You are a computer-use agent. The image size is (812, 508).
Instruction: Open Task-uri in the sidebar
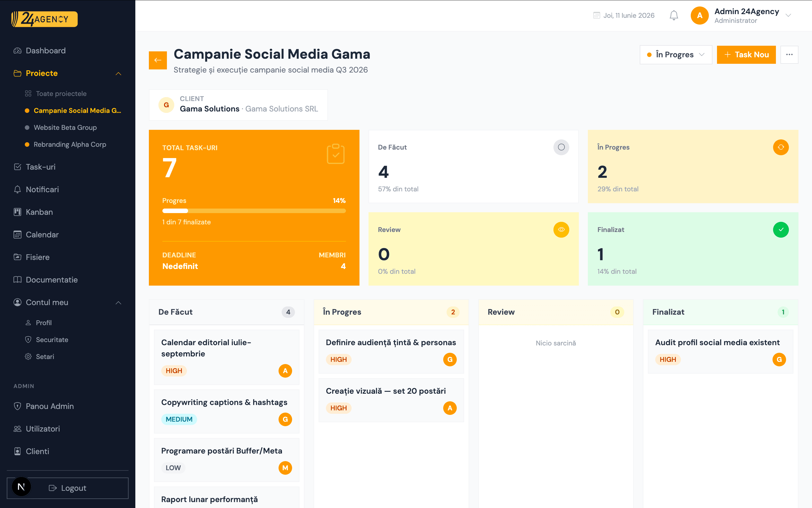coord(67,167)
